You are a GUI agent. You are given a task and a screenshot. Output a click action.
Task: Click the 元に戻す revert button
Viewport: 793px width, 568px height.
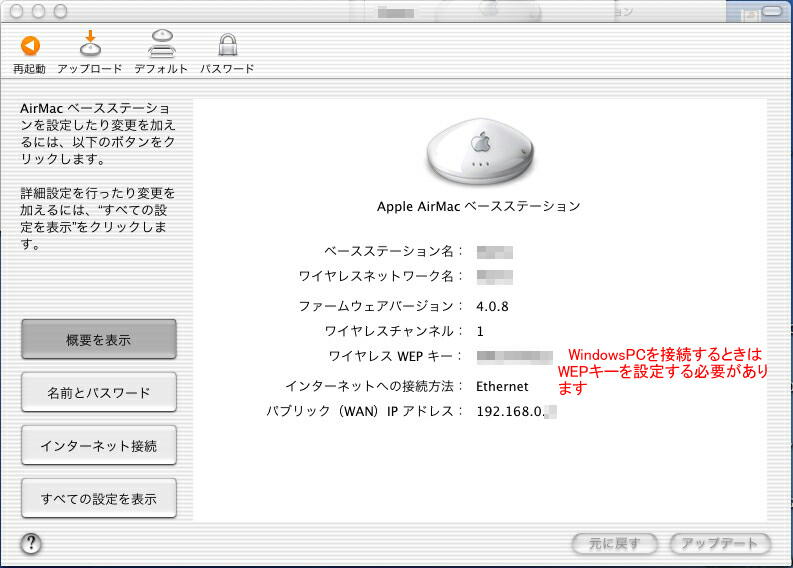click(614, 544)
